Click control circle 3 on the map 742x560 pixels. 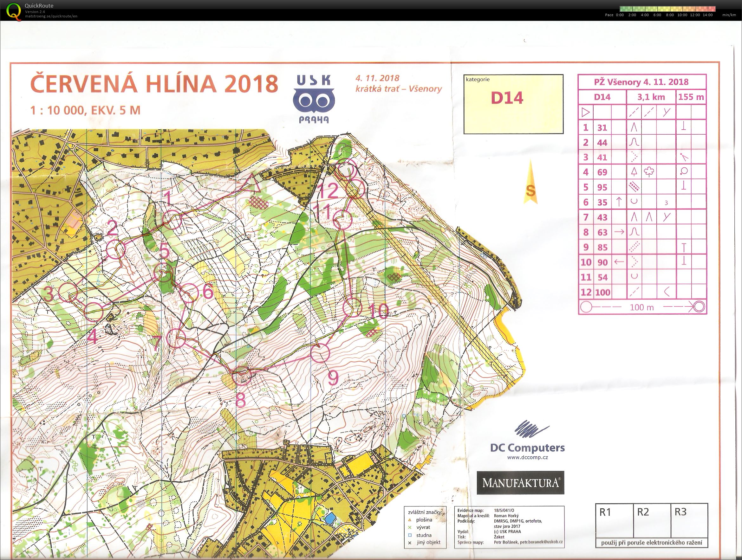tap(68, 292)
